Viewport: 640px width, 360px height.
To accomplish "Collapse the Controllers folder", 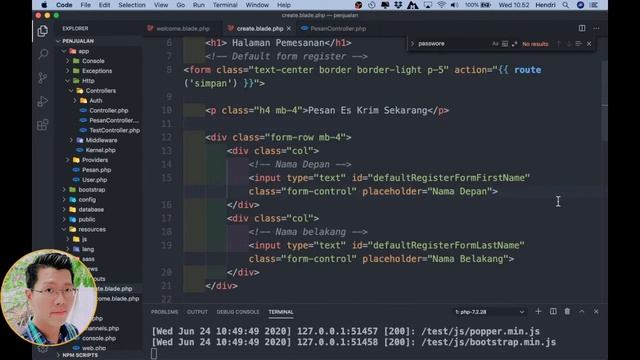I will pos(100,91).
